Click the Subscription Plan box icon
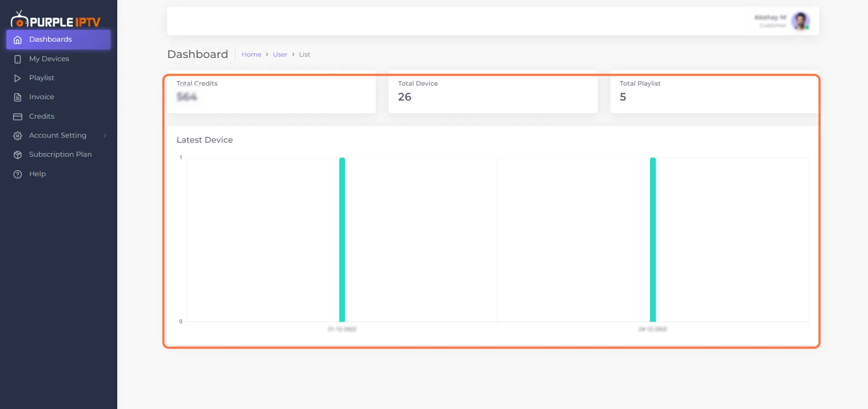 coord(18,155)
